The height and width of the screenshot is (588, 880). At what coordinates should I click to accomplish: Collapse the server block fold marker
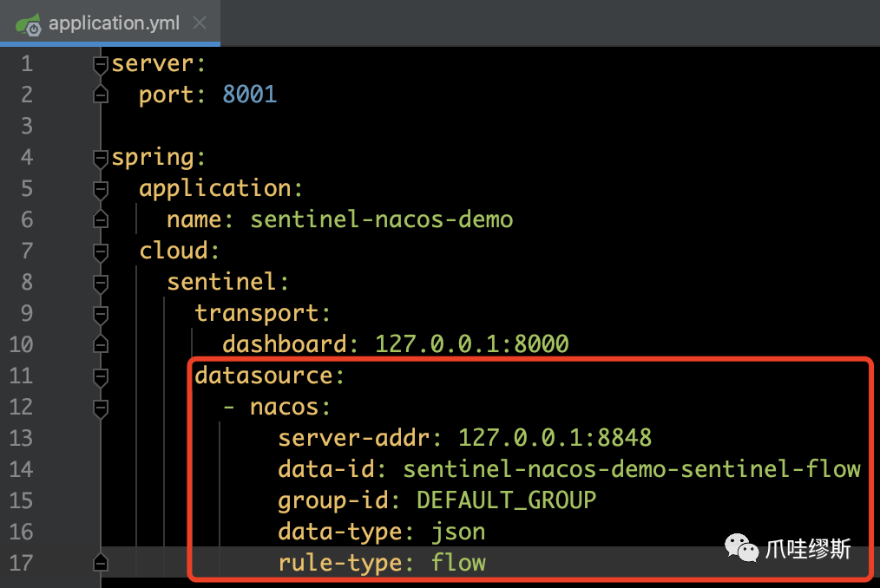pos(101,65)
